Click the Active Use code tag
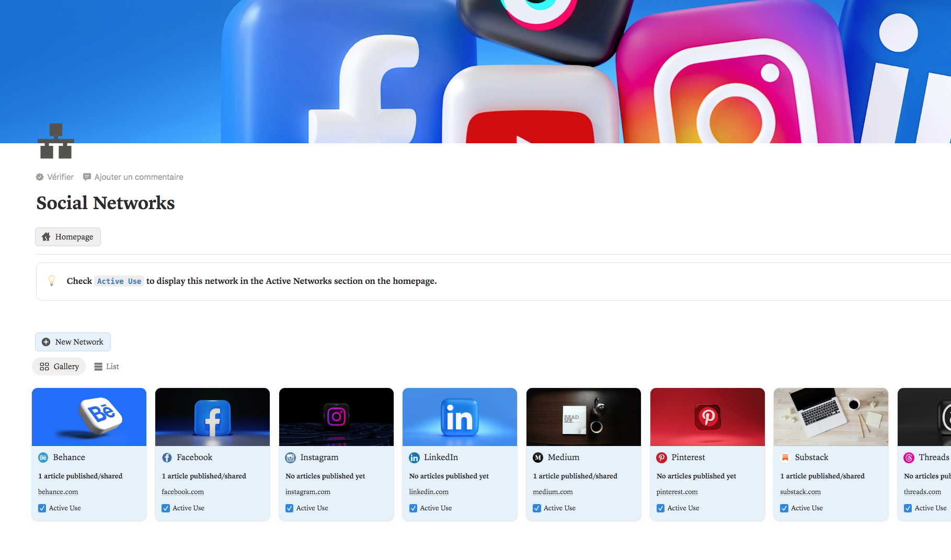Image resolution: width=951 pixels, height=560 pixels. 119,281
